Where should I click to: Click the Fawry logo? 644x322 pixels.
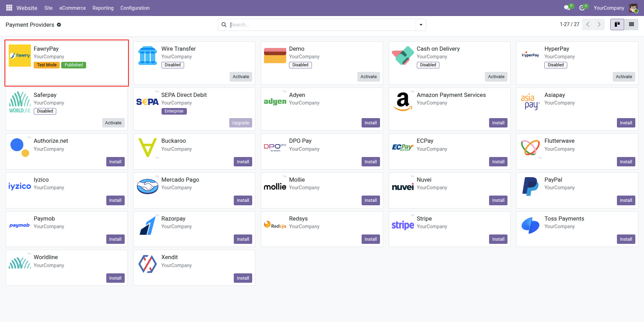[20, 56]
